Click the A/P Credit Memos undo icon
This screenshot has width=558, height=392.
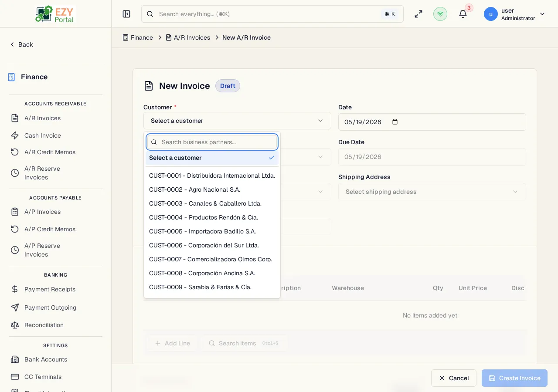coord(15,229)
